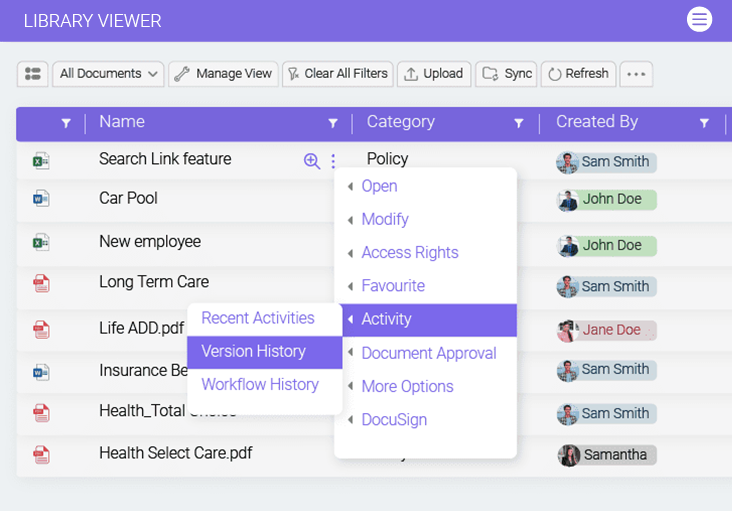Expand the More Options submenu arrow
This screenshot has width=732, height=511.
(350, 386)
